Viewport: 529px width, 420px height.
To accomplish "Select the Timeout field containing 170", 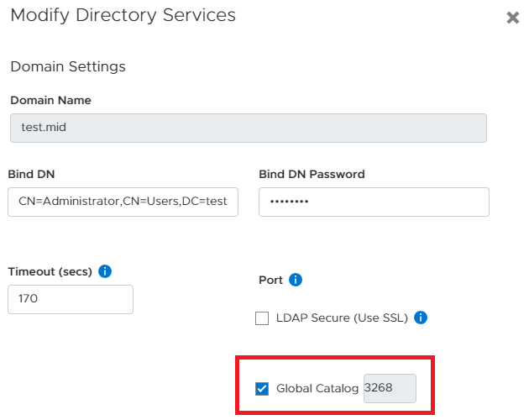I will click(71, 299).
